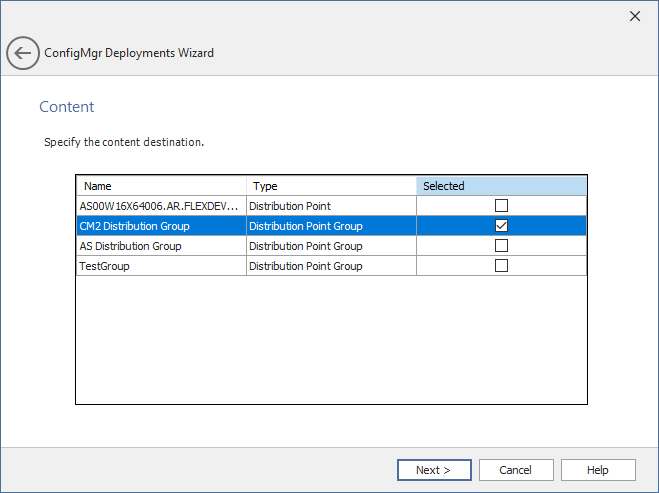Click the back arrow icon

(22, 53)
